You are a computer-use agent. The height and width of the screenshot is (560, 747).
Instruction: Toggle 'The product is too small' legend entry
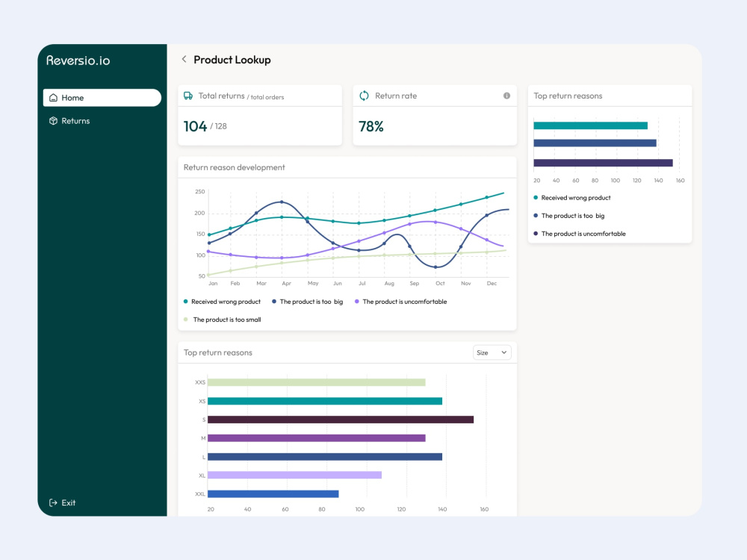(223, 320)
